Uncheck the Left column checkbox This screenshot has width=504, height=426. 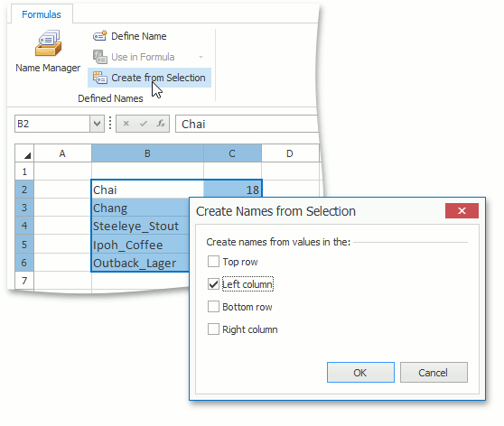213,284
